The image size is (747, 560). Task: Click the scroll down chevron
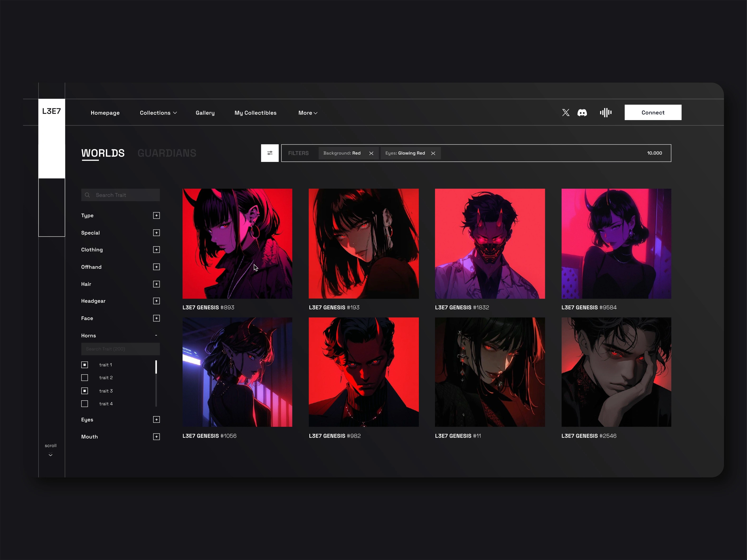[x=51, y=455]
